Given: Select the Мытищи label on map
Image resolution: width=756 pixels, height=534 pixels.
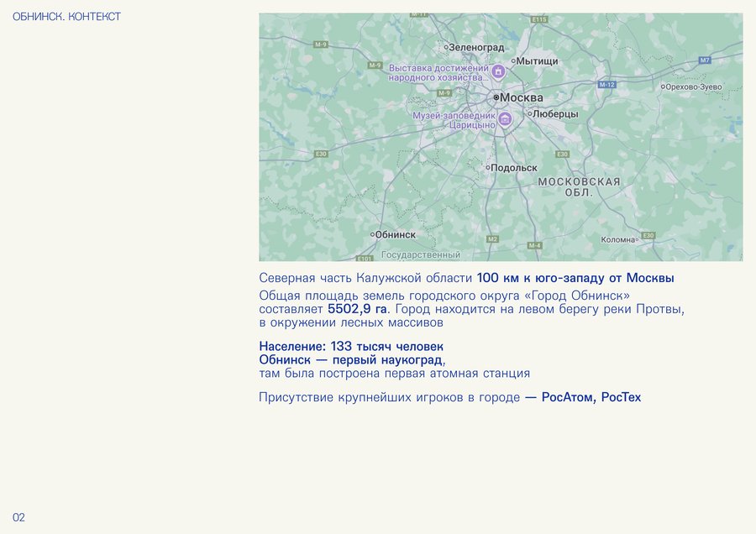Looking at the screenshot, I should [x=537, y=61].
